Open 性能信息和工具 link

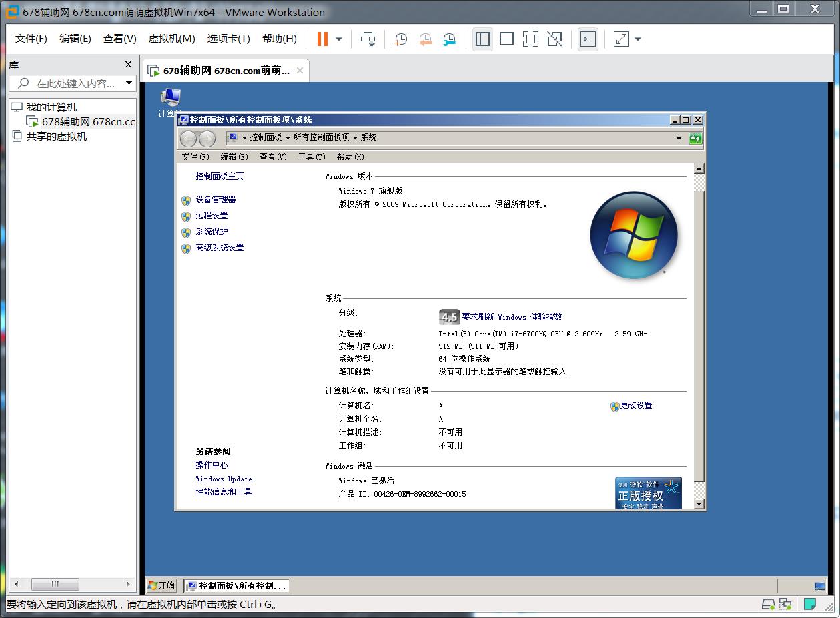(x=224, y=492)
